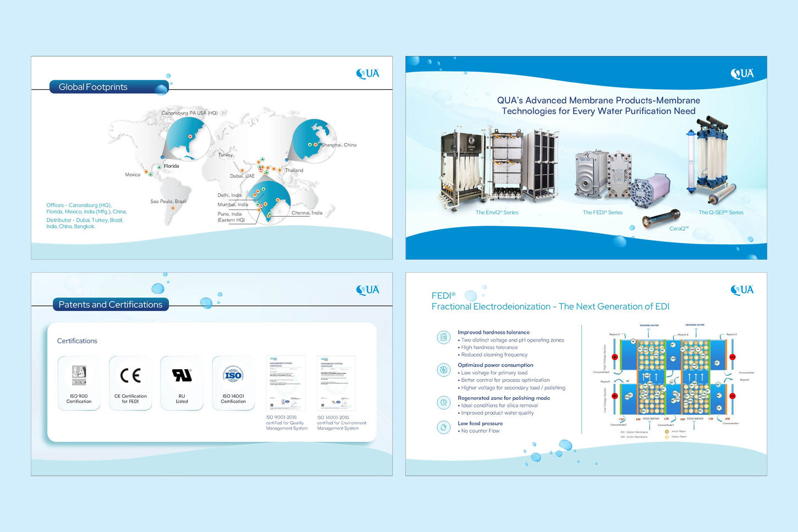This screenshot has height=532, width=798.
Task: Click the Shanghai, China map label
Action: click(339, 145)
